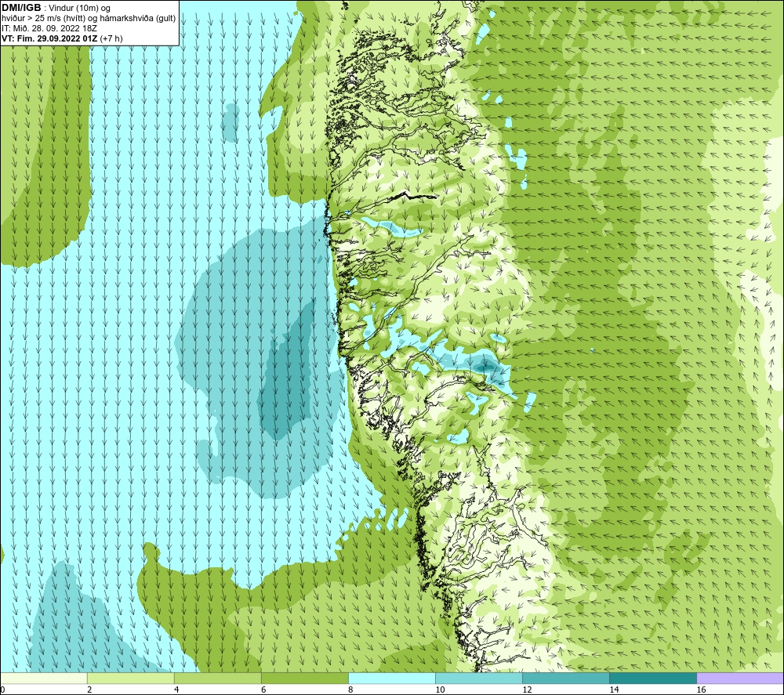Pick the medium green 4–6 m/s legend swatch
The image size is (784, 695).
(x=217, y=678)
